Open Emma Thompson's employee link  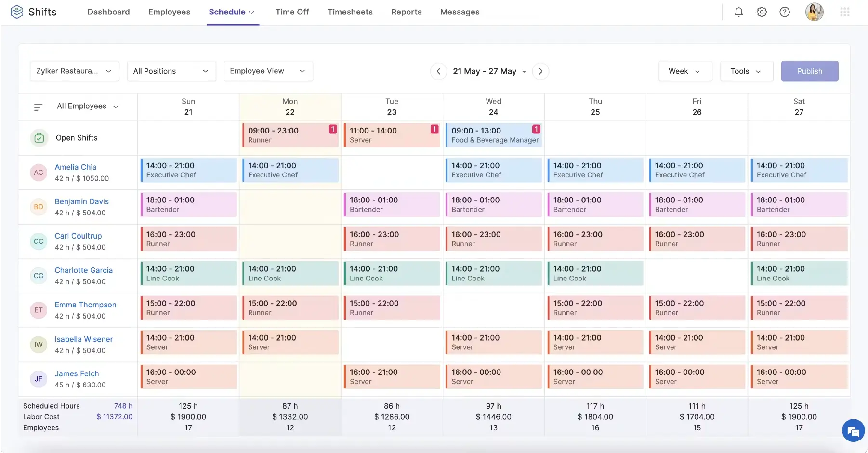(x=85, y=305)
